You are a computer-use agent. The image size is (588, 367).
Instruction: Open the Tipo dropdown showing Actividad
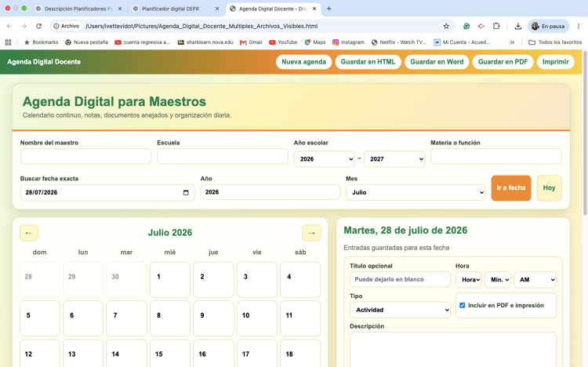pos(400,310)
